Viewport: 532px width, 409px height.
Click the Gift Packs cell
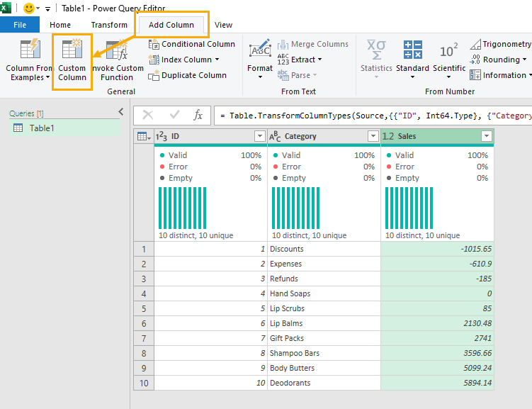[x=324, y=338]
